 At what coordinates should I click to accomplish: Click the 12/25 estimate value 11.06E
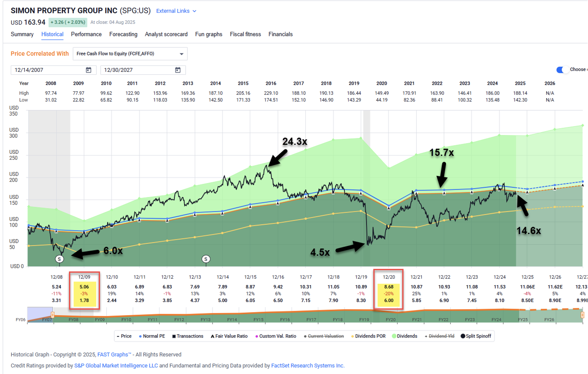coord(527,287)
